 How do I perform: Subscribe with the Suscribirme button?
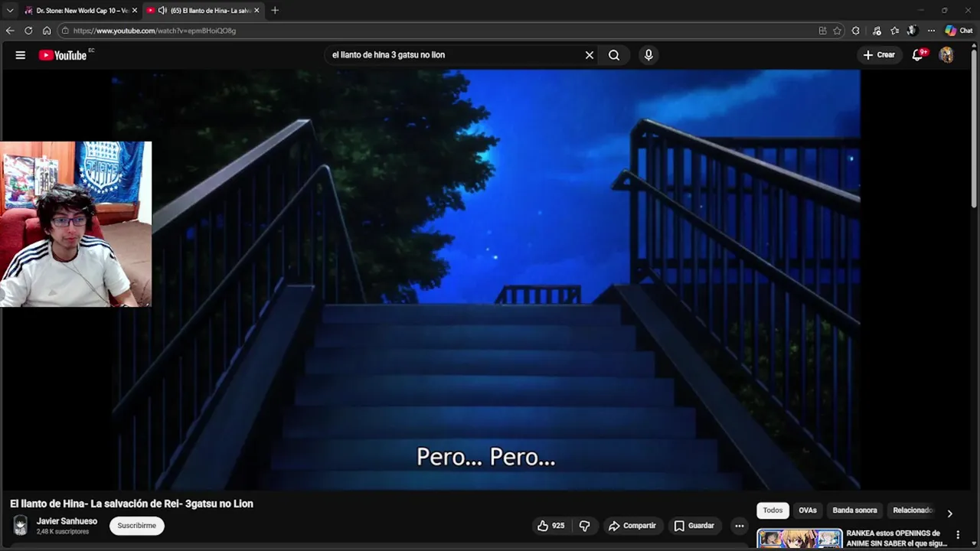pos(137,526)
